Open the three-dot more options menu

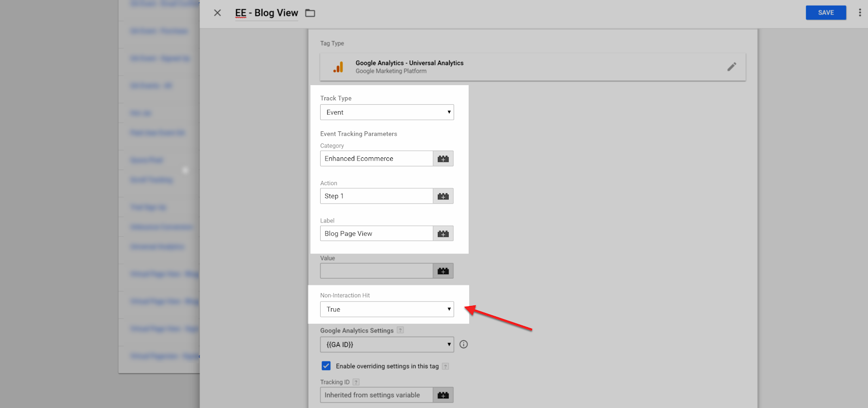click(x=860, y=12)
